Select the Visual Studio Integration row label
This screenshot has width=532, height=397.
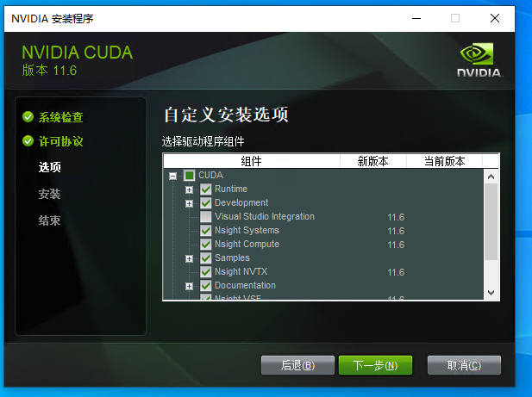tap(265, 216)
